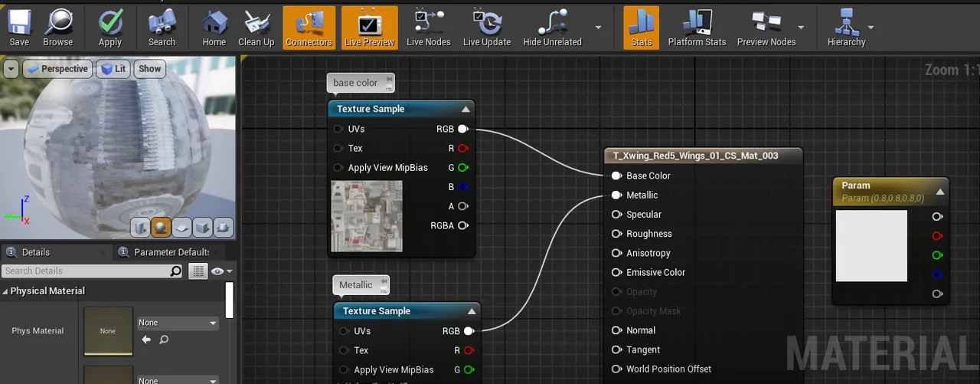
Task: Click red R output pin of base color sampler
Action: (x=462, y=148)
